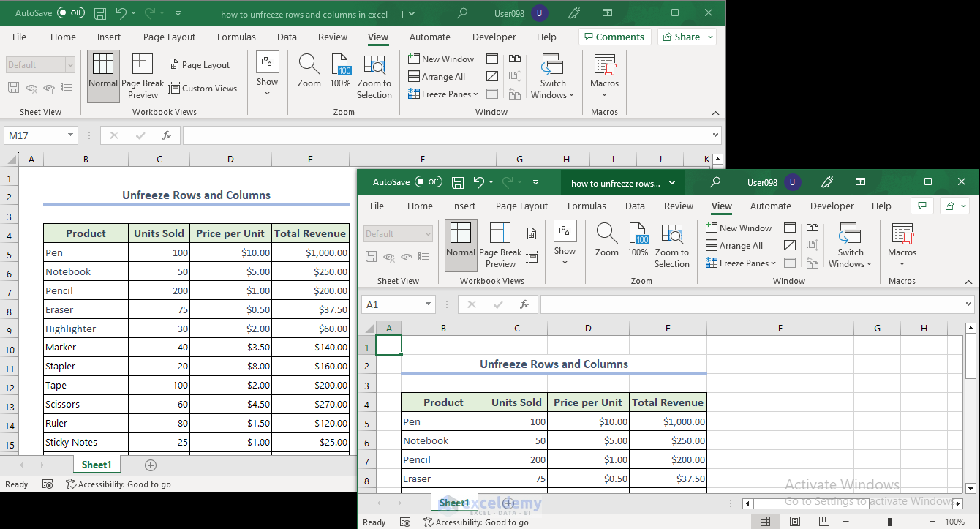Click Arrange All in the back window ribbon
Viewport: 980px width, 529px height.
(x=437, y=77)
